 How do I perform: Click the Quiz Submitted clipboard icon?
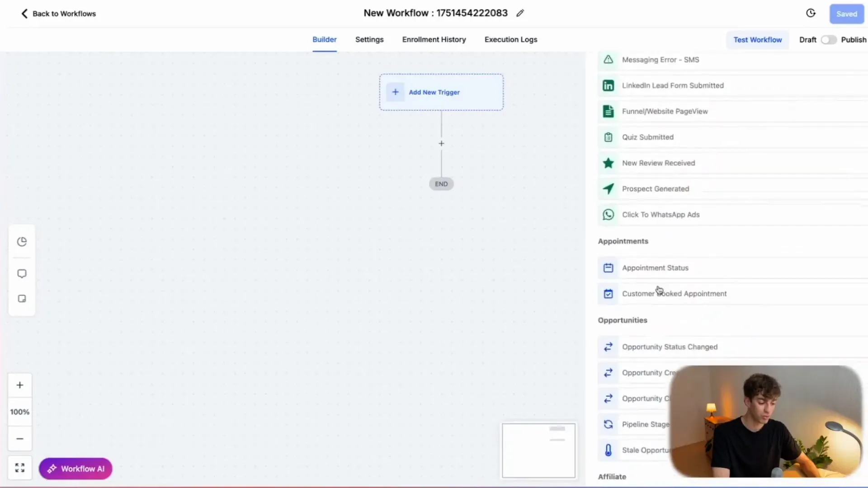click(609, 137)
